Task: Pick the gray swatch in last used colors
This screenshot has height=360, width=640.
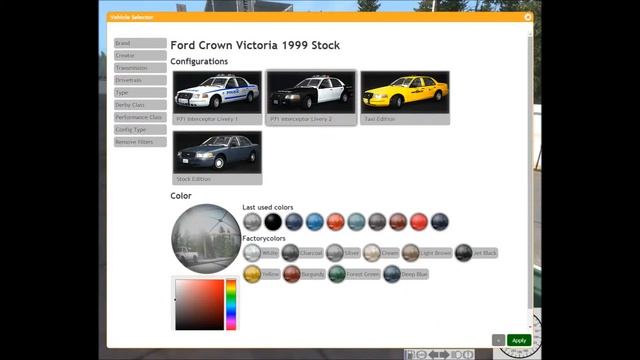Action: [252, 222]
